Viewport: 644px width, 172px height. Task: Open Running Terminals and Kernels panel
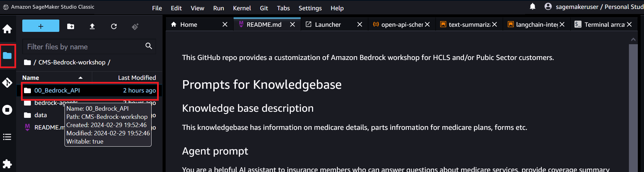pyautogui.click(x=7, y=110)
